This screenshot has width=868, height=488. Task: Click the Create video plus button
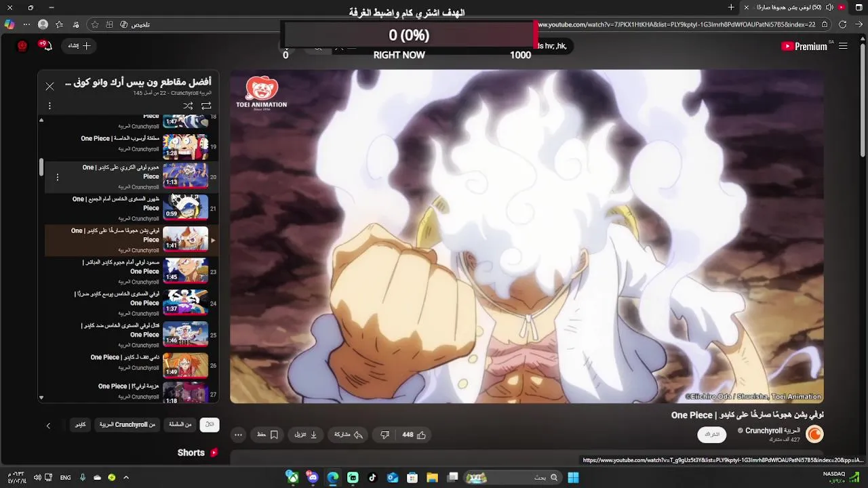(80, 46)
